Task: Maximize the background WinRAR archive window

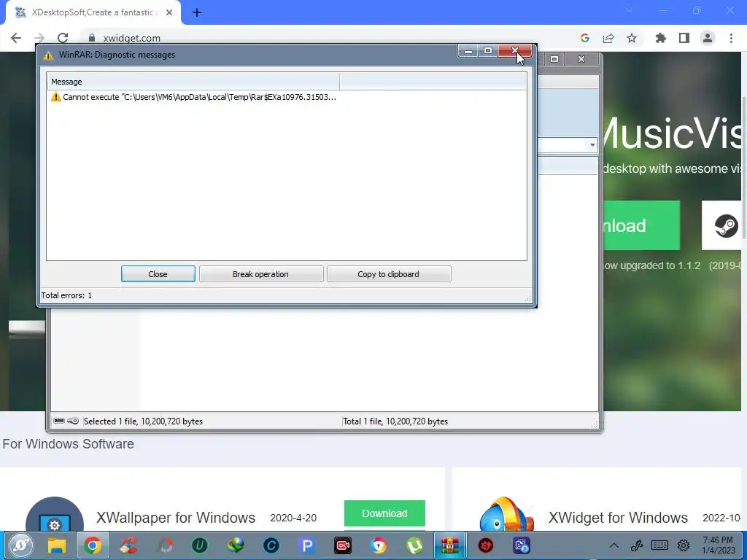Action: (x=554, y=59)
